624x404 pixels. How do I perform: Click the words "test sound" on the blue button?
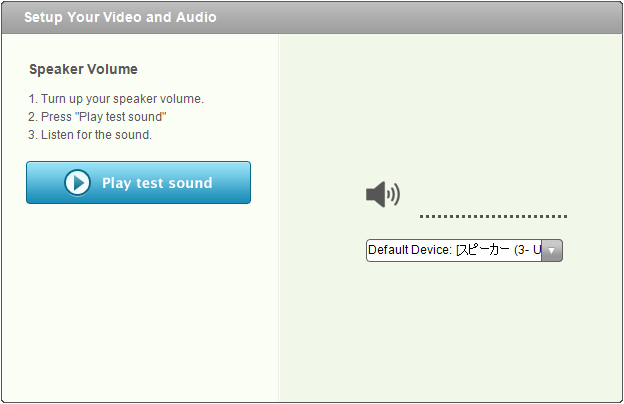coord(174,183)
